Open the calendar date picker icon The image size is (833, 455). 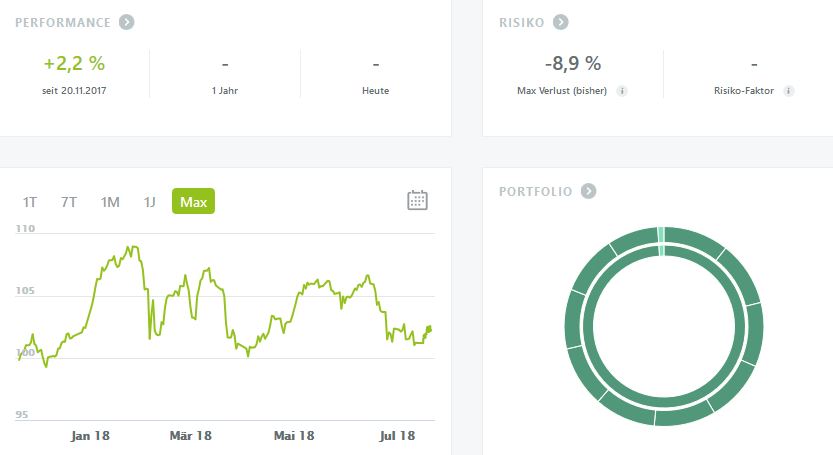pos(417,200)
